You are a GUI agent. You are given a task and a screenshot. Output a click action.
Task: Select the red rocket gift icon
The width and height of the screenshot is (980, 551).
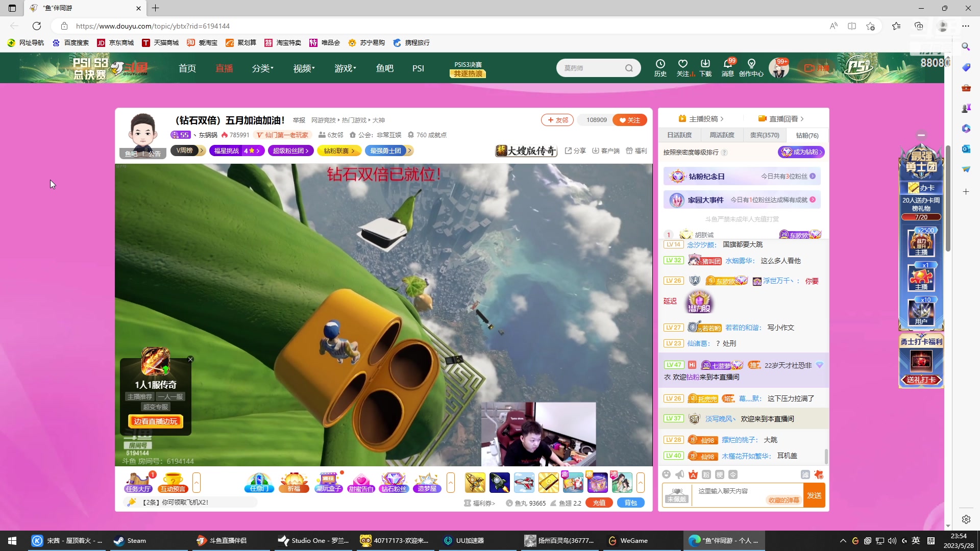click(524, 482)
